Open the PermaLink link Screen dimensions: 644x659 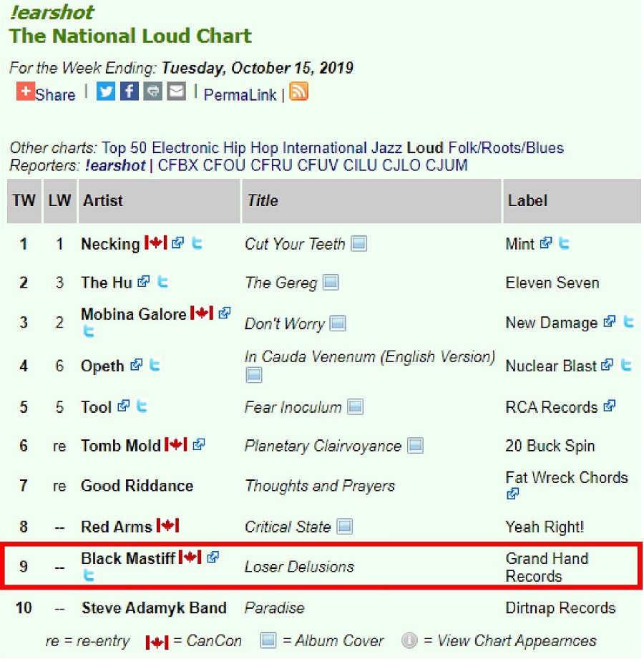tap(240, 95)
